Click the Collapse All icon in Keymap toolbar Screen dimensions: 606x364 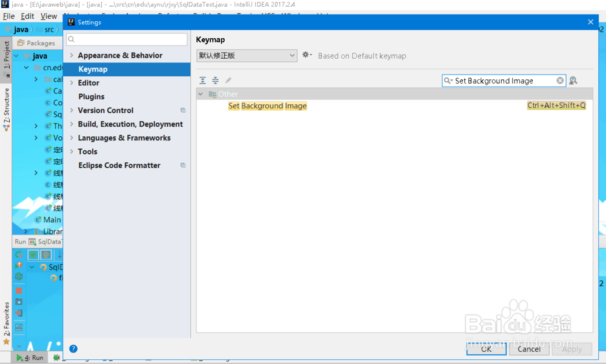point(215,81)
